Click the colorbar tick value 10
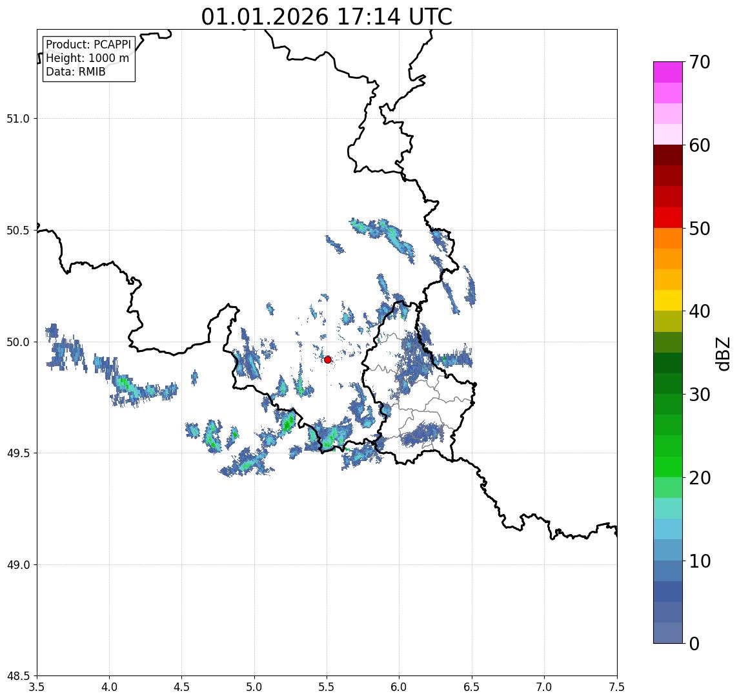 click(700, 561)
